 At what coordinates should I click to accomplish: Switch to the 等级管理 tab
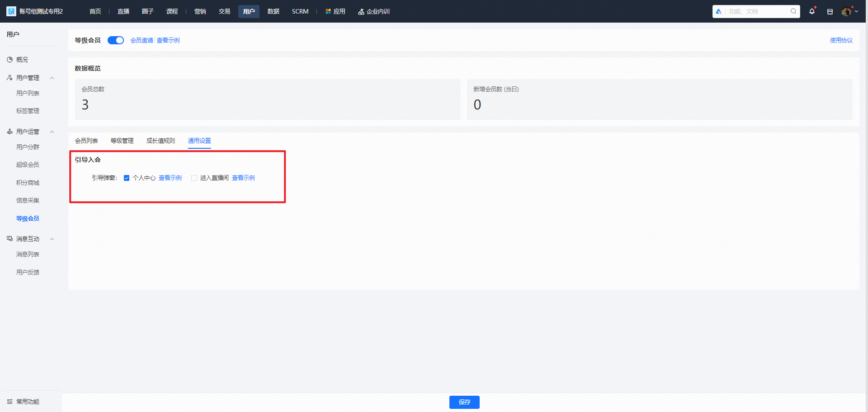122,141
